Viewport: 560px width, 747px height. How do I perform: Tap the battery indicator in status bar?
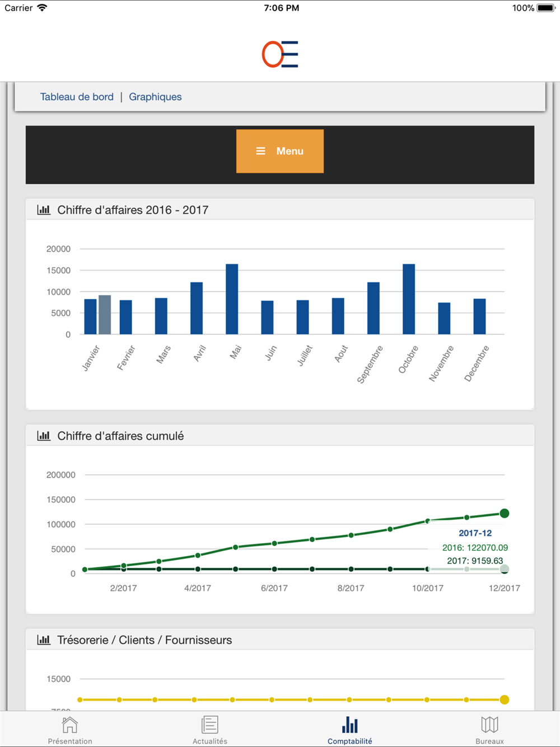tap(546, 8)
